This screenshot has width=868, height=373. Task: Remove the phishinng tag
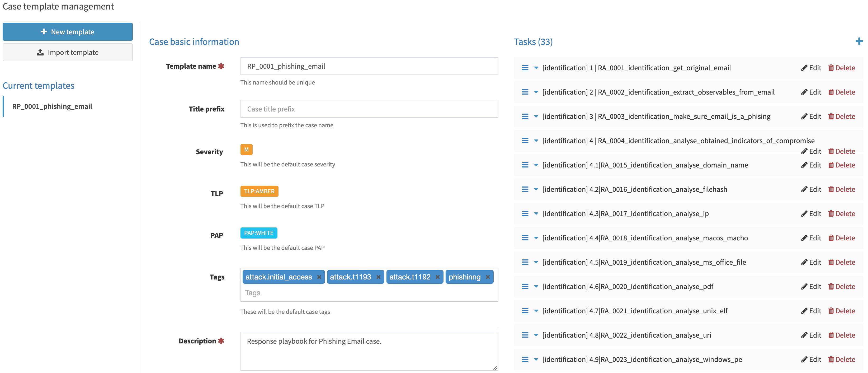[488, 277]
